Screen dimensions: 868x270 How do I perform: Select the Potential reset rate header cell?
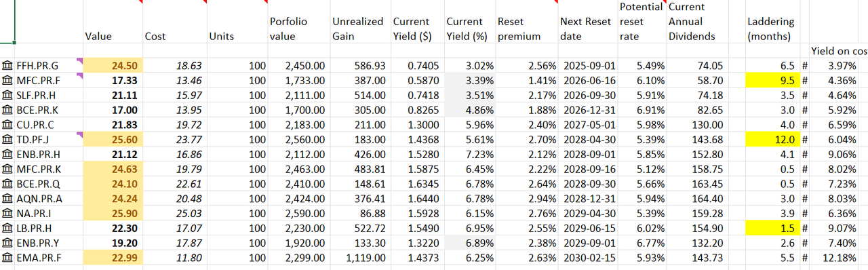pyautogui.click(x=642, y=22)
